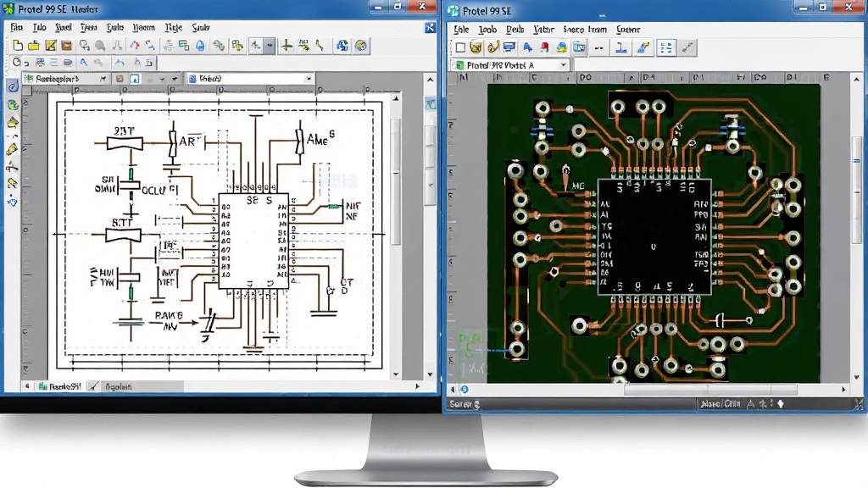Click the red curved arrow icon

coord(134,46)
